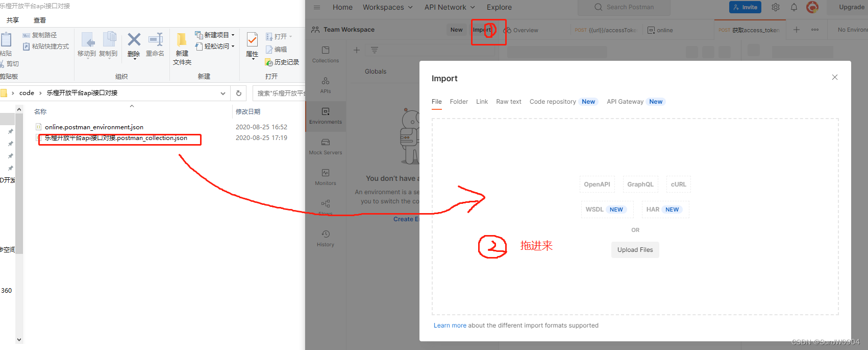Open the Postman user avatar menu
The image size is (868, 350).
pyautogui.click(x=812, y=7)
